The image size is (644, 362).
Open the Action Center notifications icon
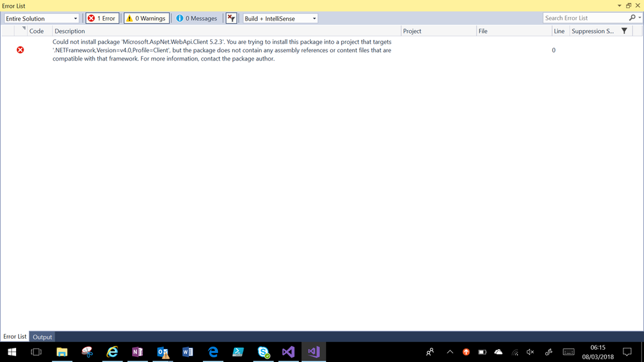pyautogui.click(x=627, y=352)
